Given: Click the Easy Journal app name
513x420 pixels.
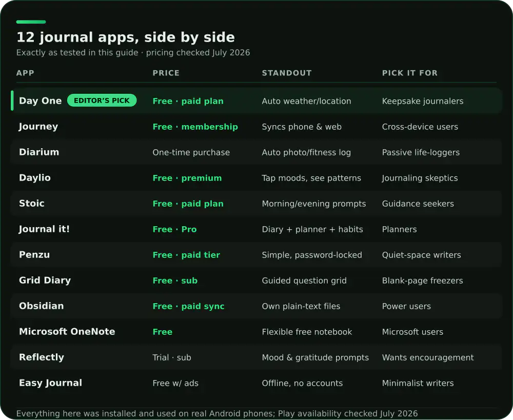Looking at the screenshot, I should [50, 383].
